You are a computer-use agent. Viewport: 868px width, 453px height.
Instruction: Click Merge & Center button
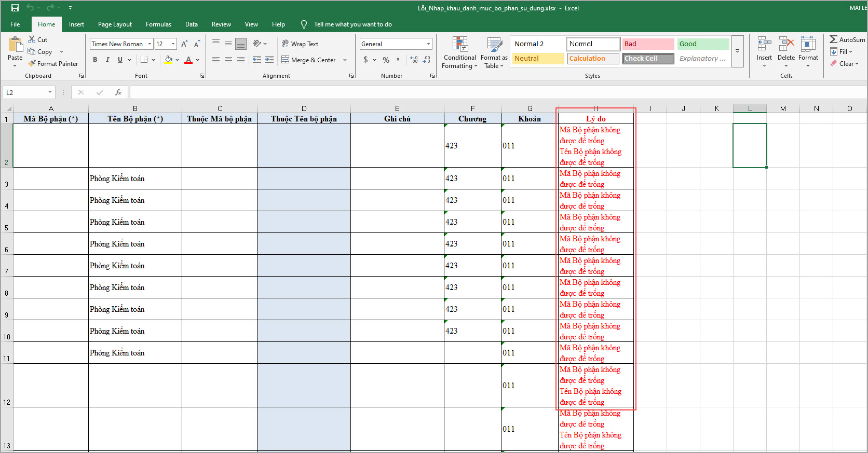coord(309,60)
